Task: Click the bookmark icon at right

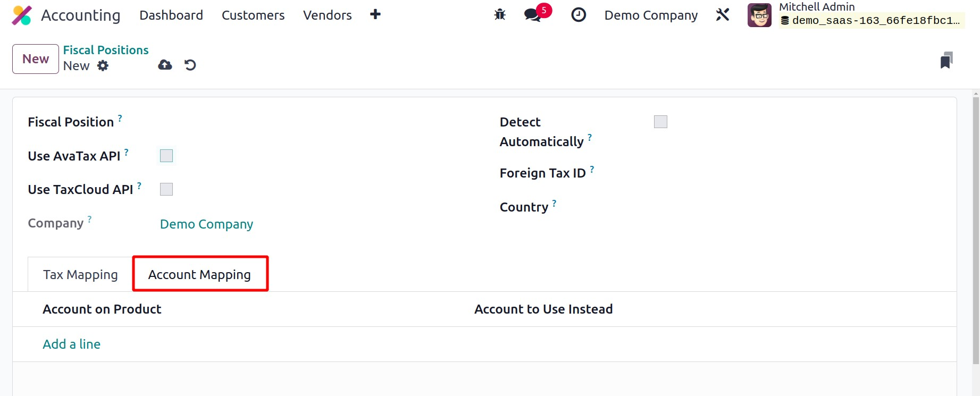Action: click(x=946, y=61)
